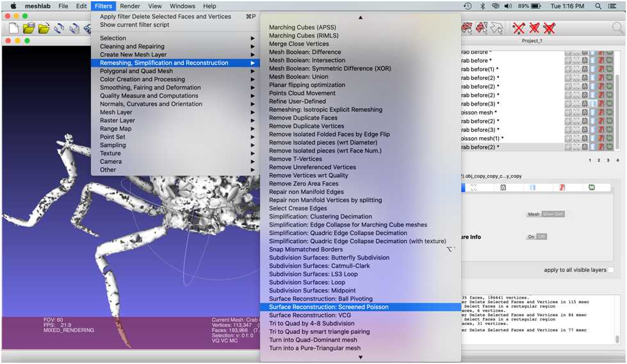This screenshot has width=627, height=364.
Task: Click the Bluetooth status icon
Action: pos(483,6)
